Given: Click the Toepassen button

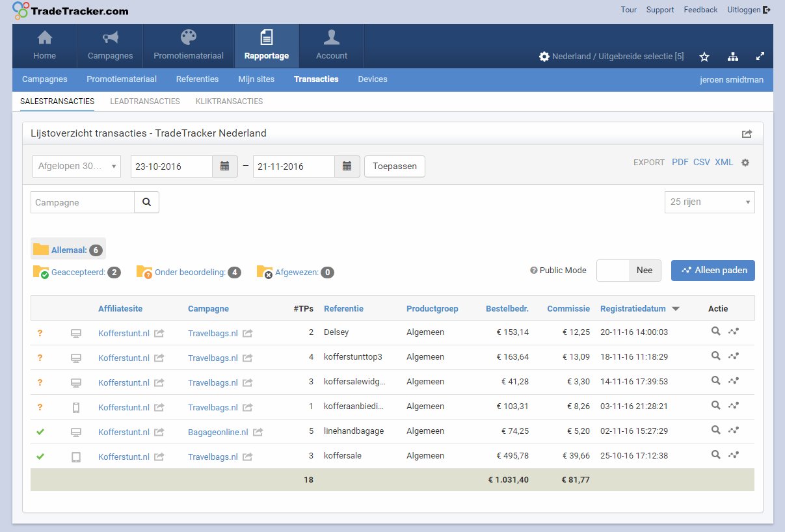Looking at the screenshot, I should [395, 166].
